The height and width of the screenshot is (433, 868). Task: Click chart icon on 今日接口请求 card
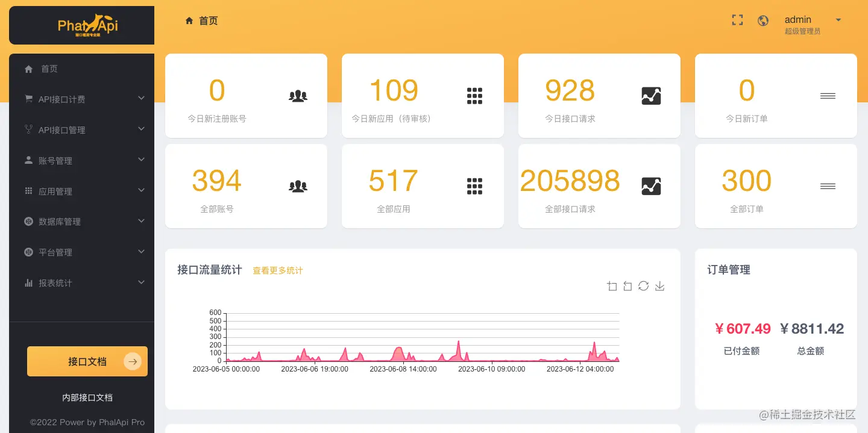(651, 96)
